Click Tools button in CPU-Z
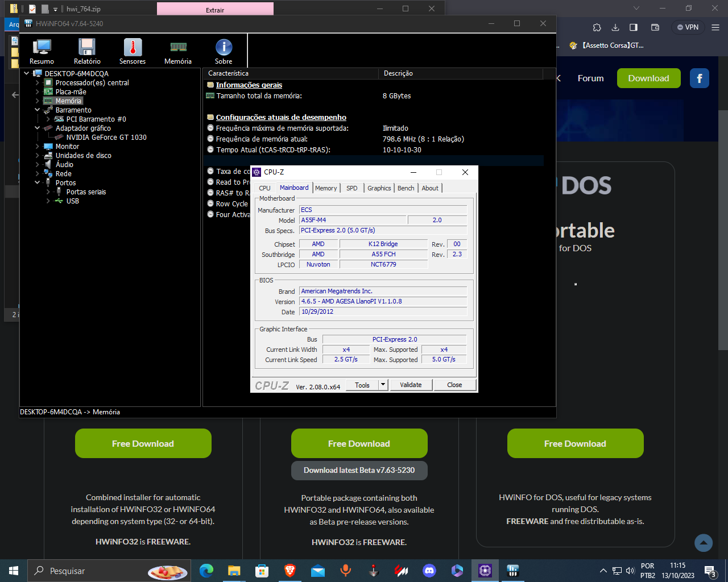The height and width of the screenshot is (582, 728). [362, 385]
